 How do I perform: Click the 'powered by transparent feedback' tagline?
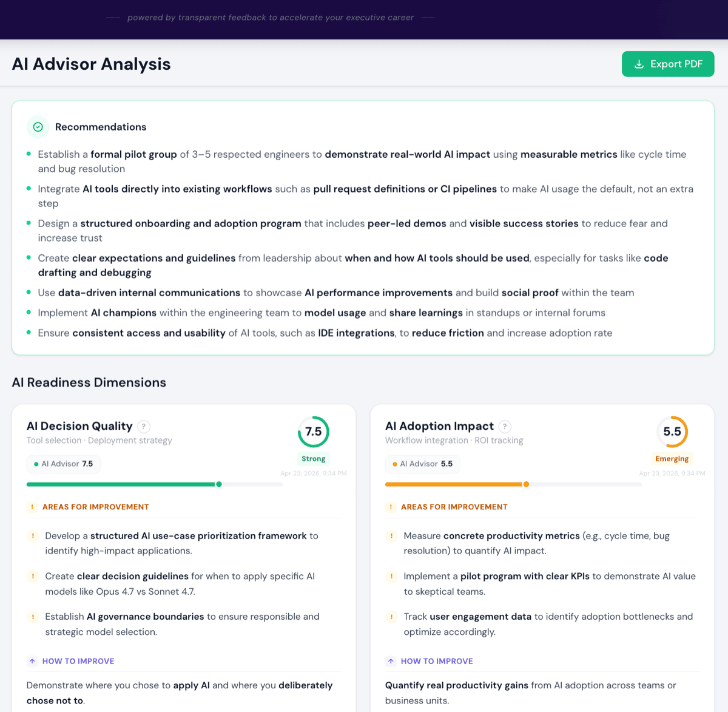271,18
